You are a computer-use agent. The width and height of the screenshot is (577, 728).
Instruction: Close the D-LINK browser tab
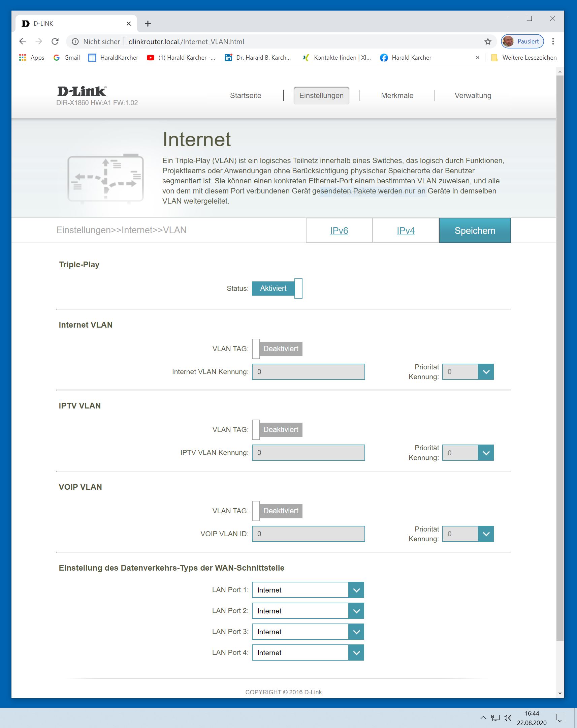click(129, 24)
